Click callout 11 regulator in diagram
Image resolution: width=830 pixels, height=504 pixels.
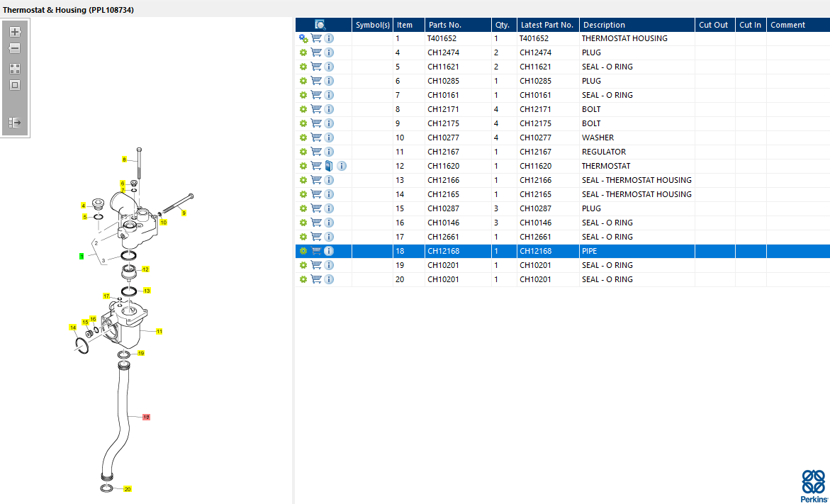click(x=159, y=332)
